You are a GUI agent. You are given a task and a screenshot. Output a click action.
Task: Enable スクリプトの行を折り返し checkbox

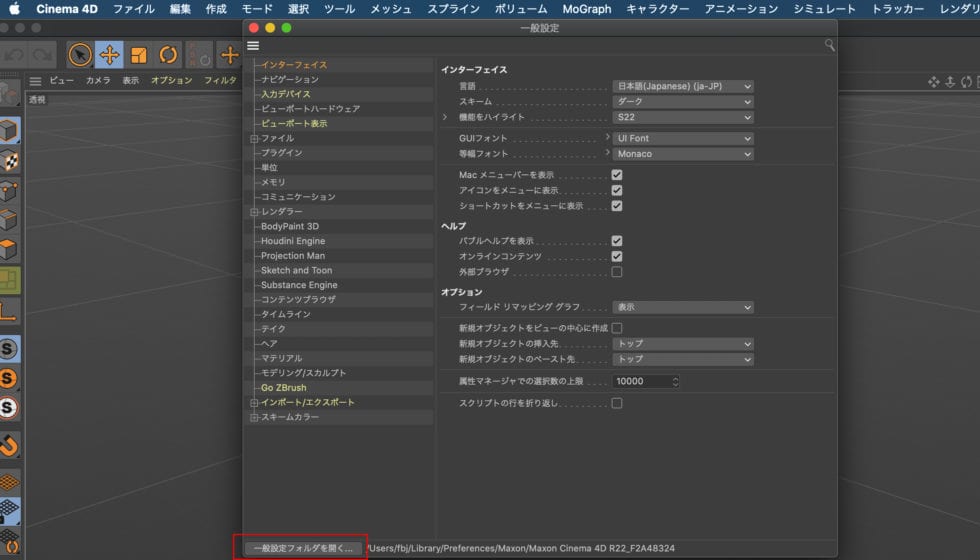tap(617, 403)
